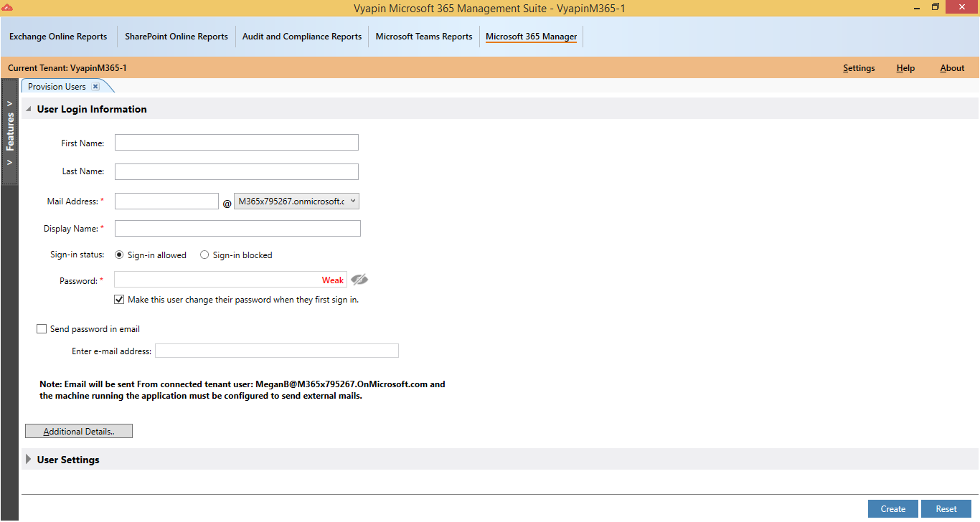Select Sign-in blocked radio button

pyautogui.click(x=204, y=255)
